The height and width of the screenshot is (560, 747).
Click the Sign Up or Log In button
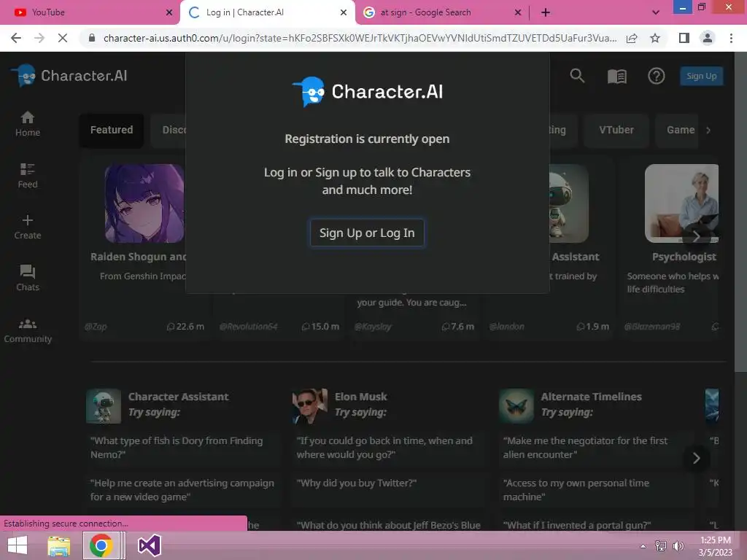pyautogui.click(x=367, y=233)
